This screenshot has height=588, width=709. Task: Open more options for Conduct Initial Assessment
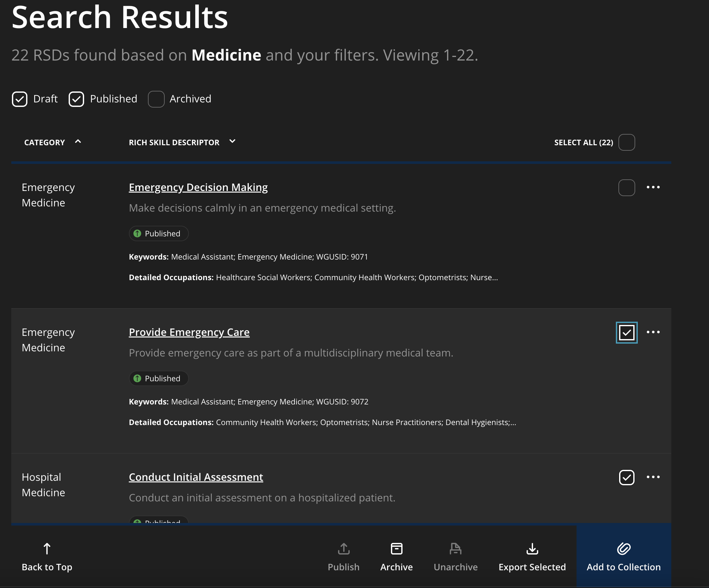pyautogui.click(x=653, y=477)
